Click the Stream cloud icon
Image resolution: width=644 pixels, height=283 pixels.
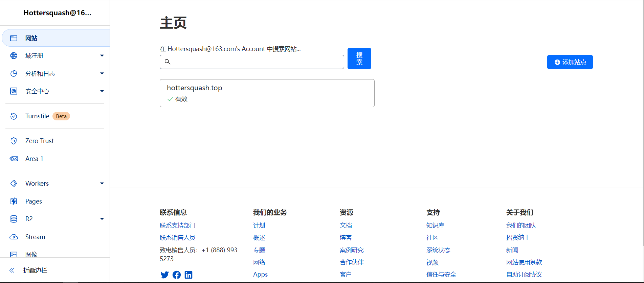(x=14, y=237)
